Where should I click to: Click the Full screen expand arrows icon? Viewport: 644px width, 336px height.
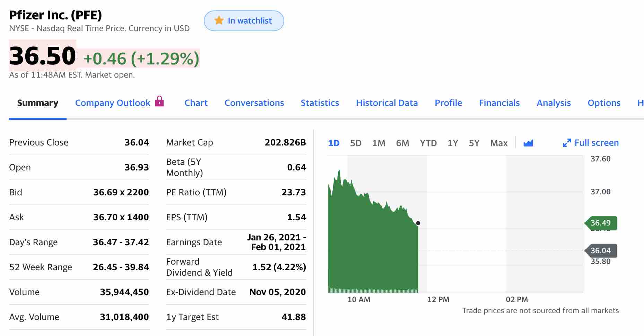point(567,143)
